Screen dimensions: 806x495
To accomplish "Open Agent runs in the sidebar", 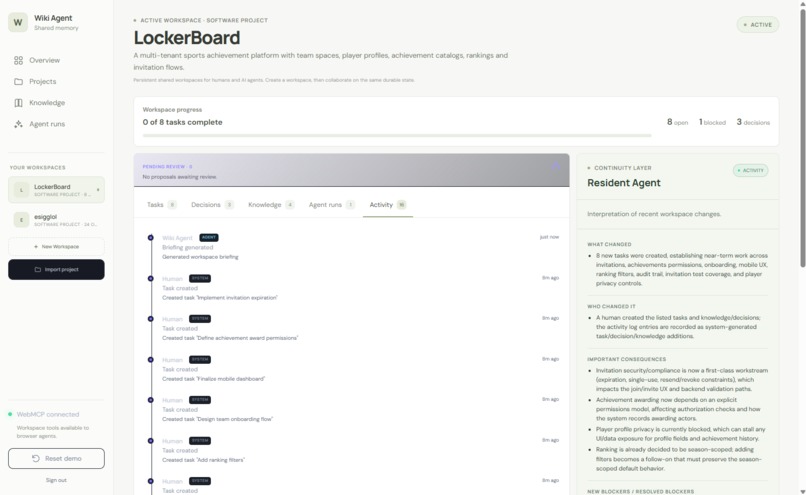I will [x=57, y=124].
